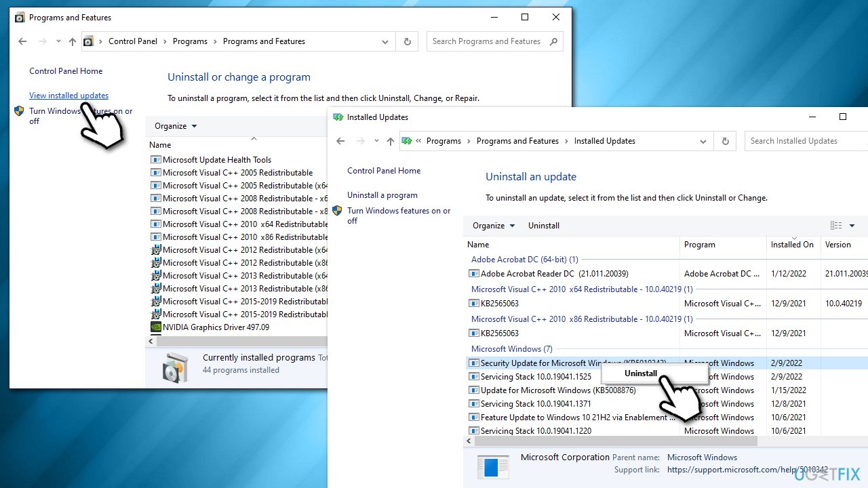The image size is (868, 488).
Task: Open the Organize dropdown in Installed Updates
Action: pos(494,226)
